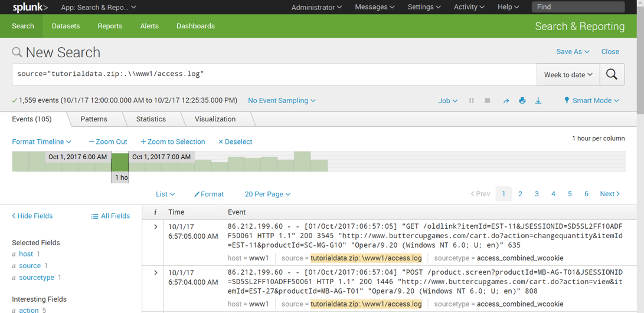Open the App: Search & Reporting dropdown
644x313 pixels.
(99, 7)
